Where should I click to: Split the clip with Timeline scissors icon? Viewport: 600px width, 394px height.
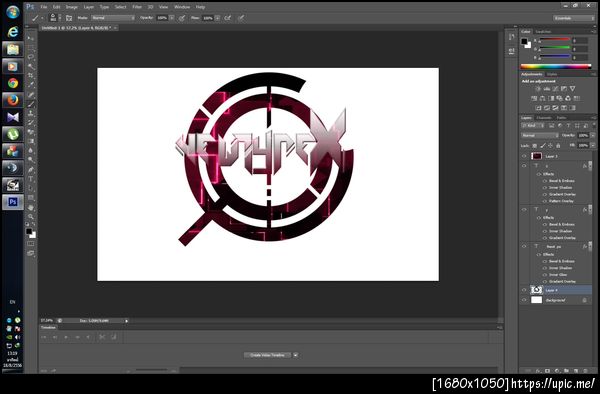102,337
